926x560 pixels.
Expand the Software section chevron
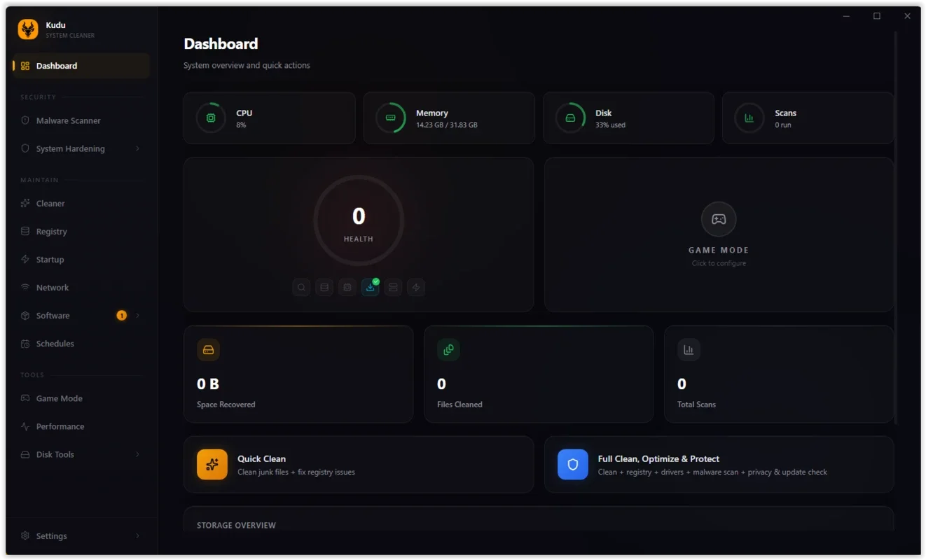[137, 316]
